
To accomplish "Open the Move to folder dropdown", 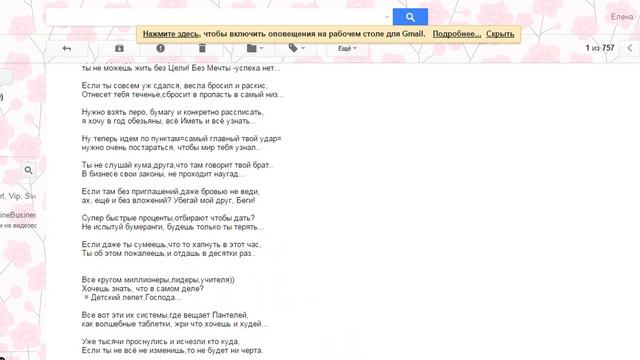I will point(255,49).
